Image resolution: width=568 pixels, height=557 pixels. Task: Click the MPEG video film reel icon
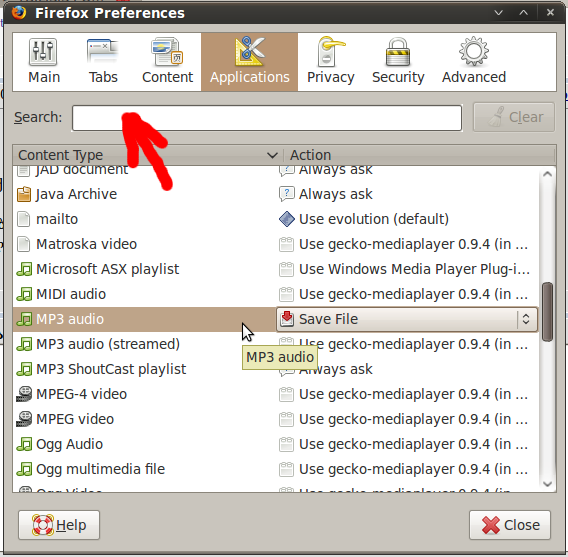pos(24,419)
